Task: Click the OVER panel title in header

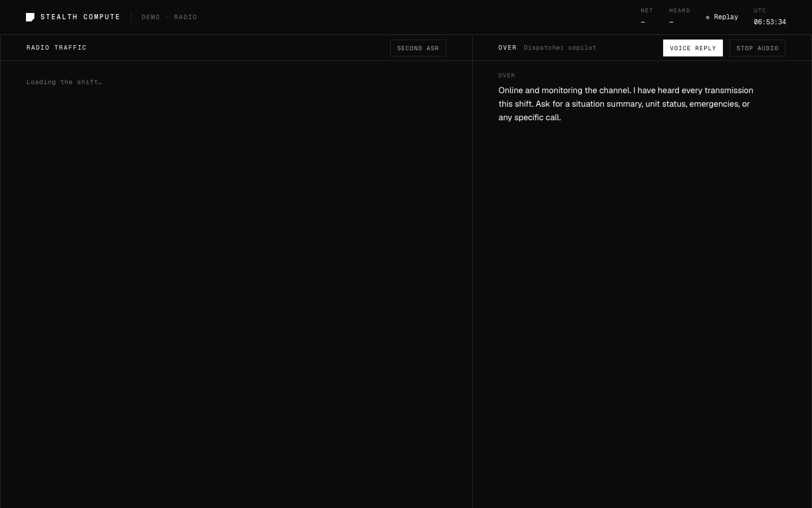Action: [x=507, y=47]
